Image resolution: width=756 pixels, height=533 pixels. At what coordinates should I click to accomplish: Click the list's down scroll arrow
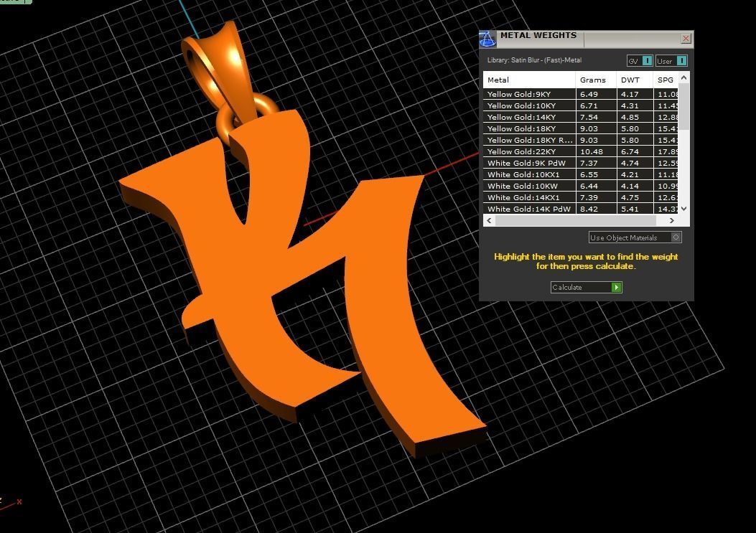683,209
